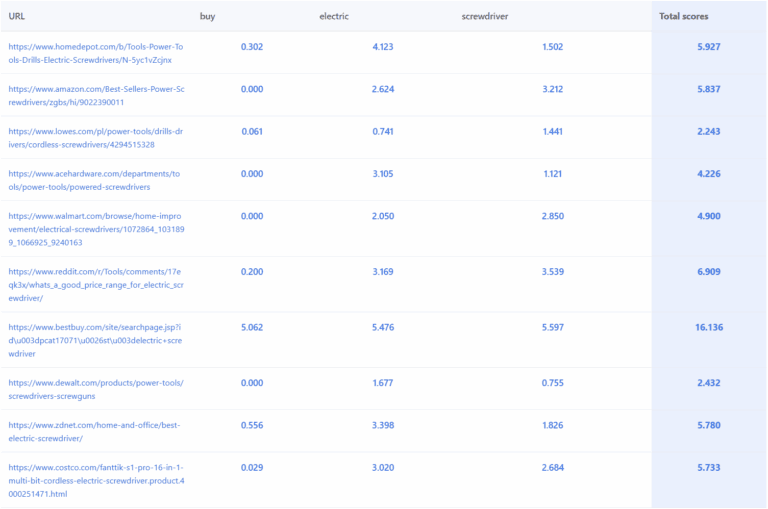Image resolution: width=768 pixels, height=509 pixels.
Task: Select screwdriver score 2.684
Action: 552,468
